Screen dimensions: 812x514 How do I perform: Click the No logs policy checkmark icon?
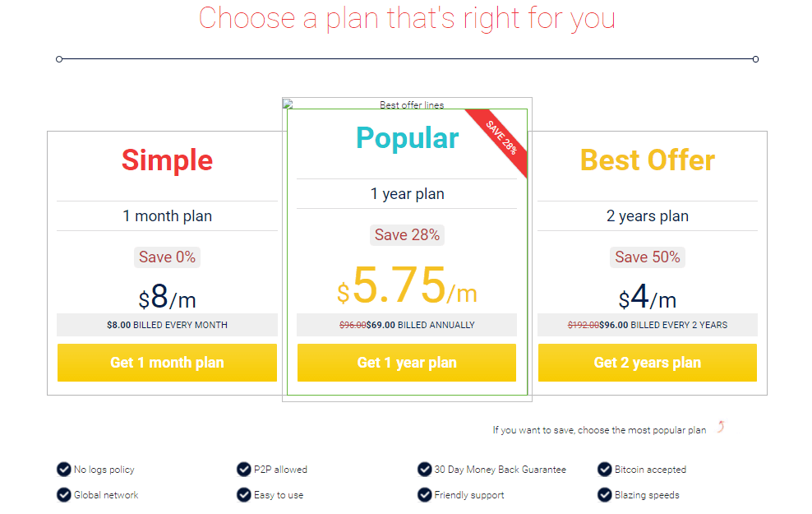pos(64,469)
